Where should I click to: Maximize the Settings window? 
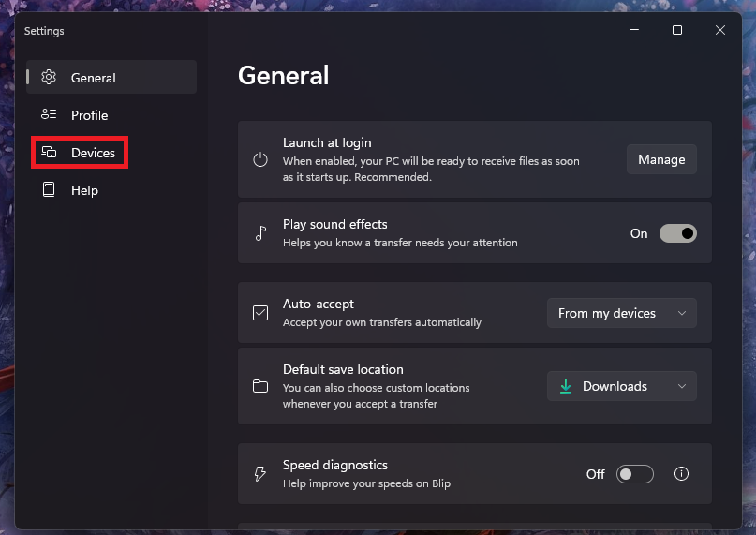click(676, 30)
